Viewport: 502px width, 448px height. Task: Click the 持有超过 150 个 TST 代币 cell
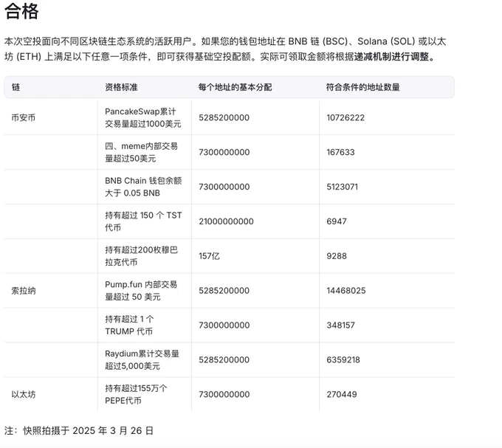click(143, 221)
